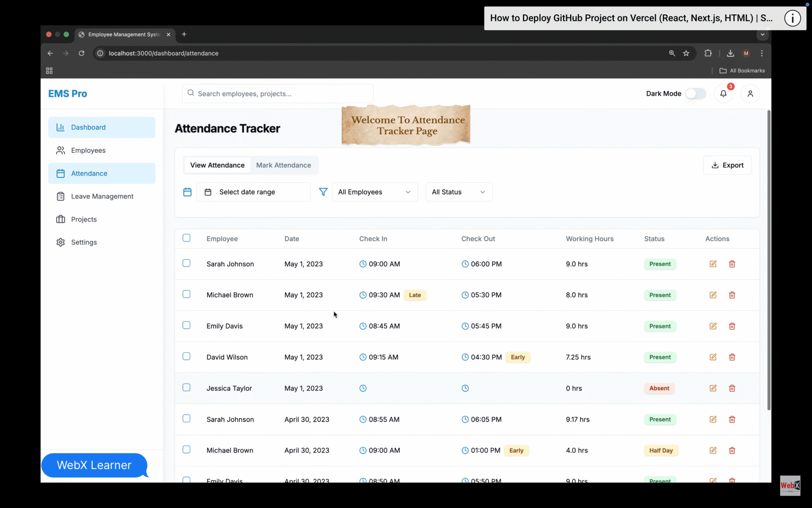Click the Settings gear in sidebar
This screenshot has width=812, height=508.
[61, 242]
